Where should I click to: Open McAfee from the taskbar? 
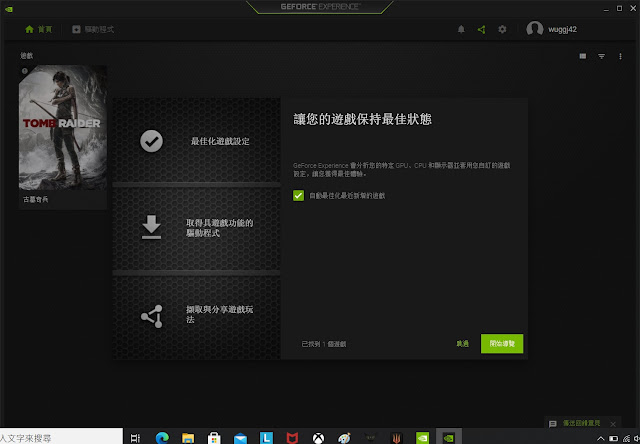292,438
